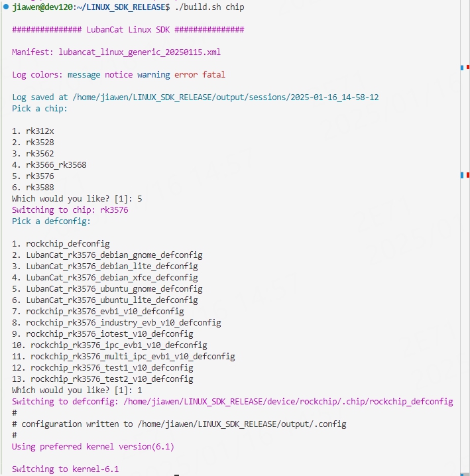
Task: Click 'Switching to chip: rk3576' line
Action: pyautogui.click(x=70, y=210)
